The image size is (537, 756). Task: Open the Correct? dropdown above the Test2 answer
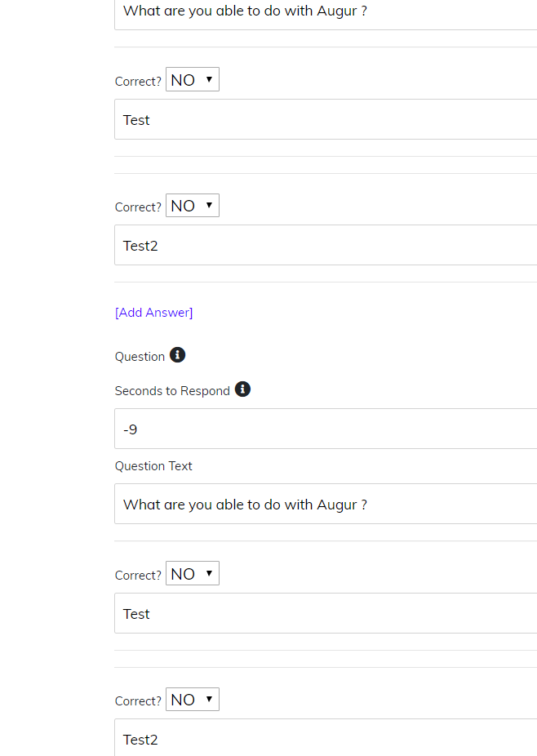coord(192,205)
